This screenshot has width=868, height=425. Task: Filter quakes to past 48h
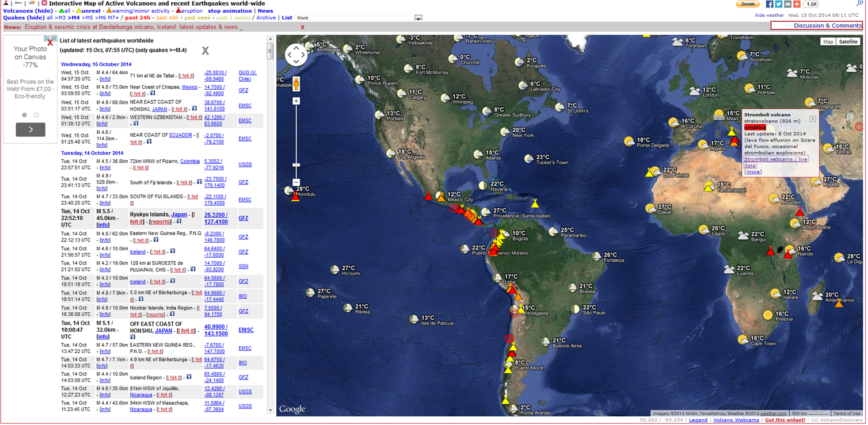[167, 18]
